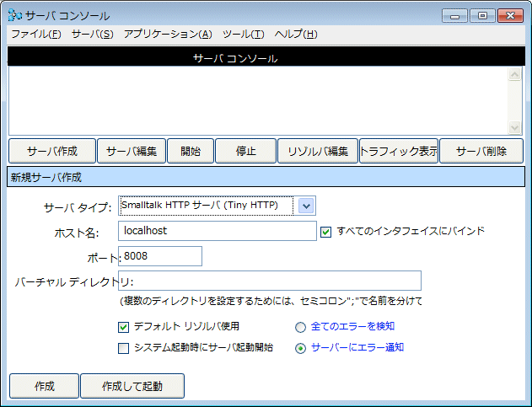Uncheck デフォルト リゾルバ使用 checkbox
The height and width of the screenshot is (407, 532).
pyautogui.click(x=124, y=326)
